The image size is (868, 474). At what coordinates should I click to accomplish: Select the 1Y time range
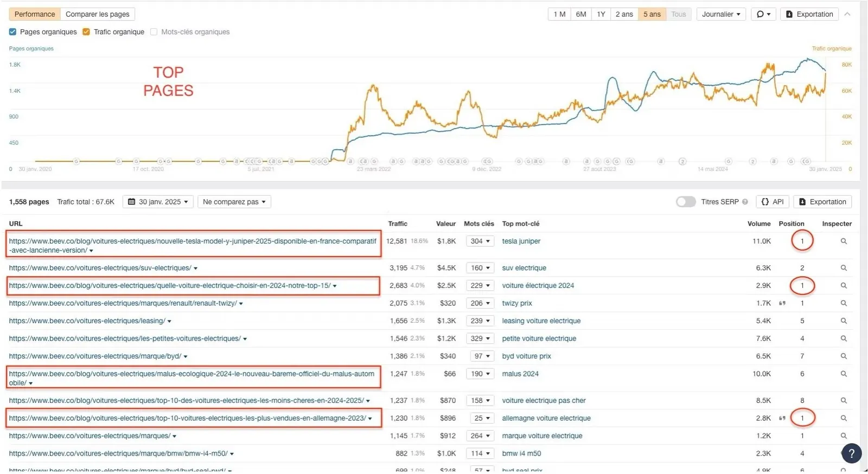(601, 14)
